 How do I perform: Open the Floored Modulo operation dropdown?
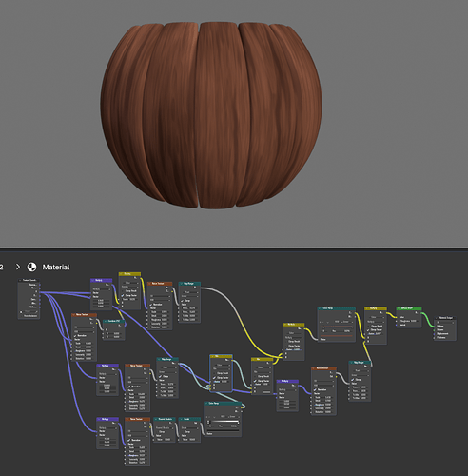pos(165,428)
